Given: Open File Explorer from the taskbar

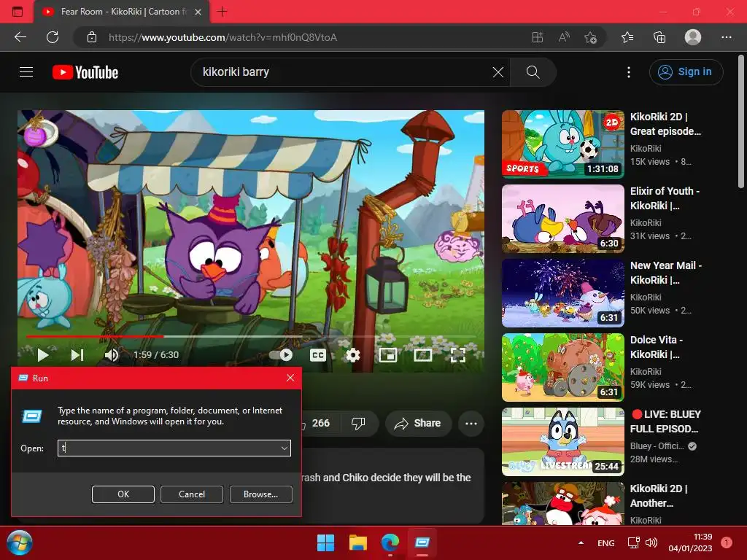Looking at the screenshot, I should (x=357, y=542).
